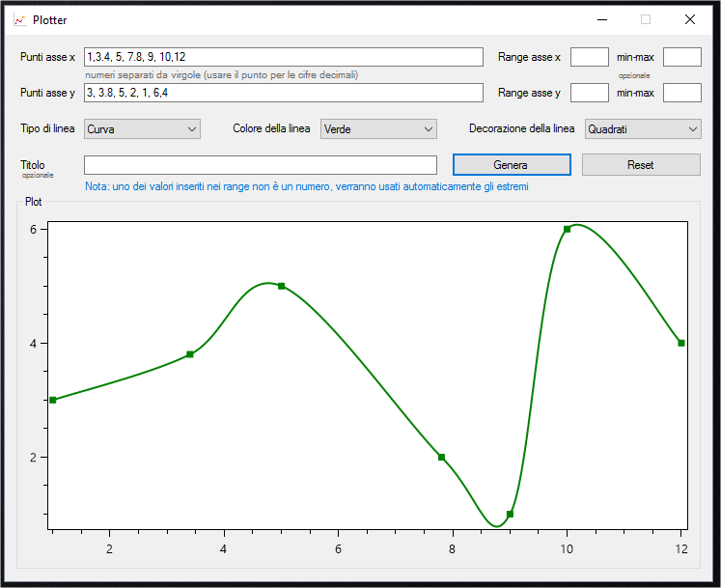
Task: Click the square marker at x=10
Action: coord(567,229)
